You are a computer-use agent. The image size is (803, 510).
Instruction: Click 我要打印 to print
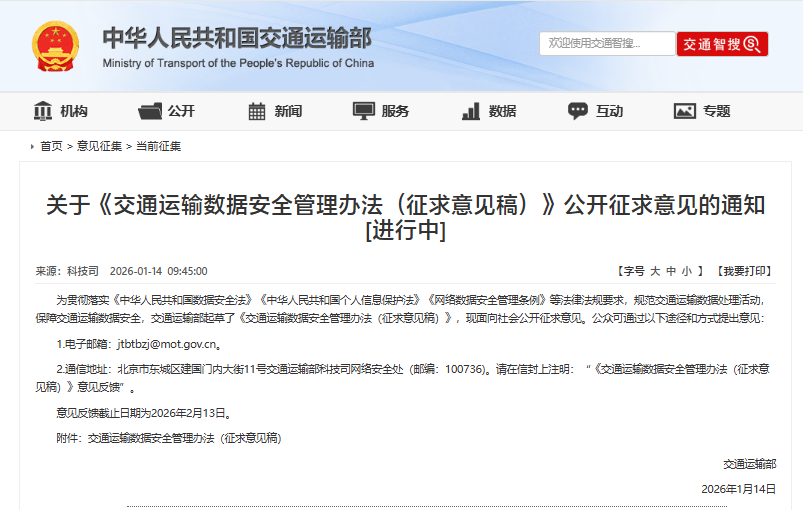click(x=744, y=271)
